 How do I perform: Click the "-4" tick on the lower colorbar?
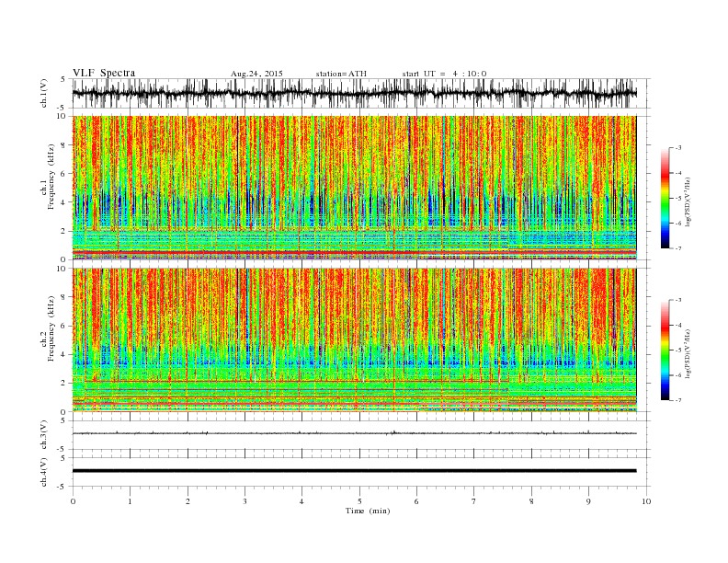tap(677, 325)
